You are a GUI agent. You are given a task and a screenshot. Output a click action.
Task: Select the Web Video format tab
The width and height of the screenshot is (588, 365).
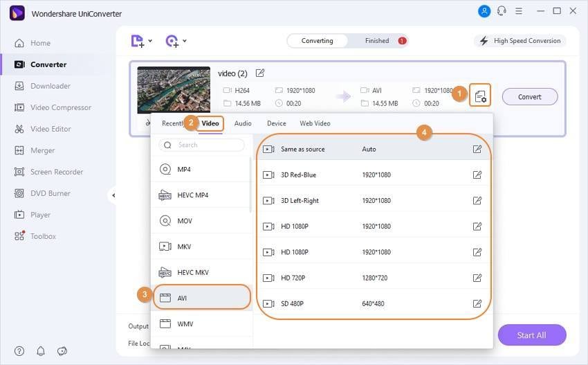[315, 123]
